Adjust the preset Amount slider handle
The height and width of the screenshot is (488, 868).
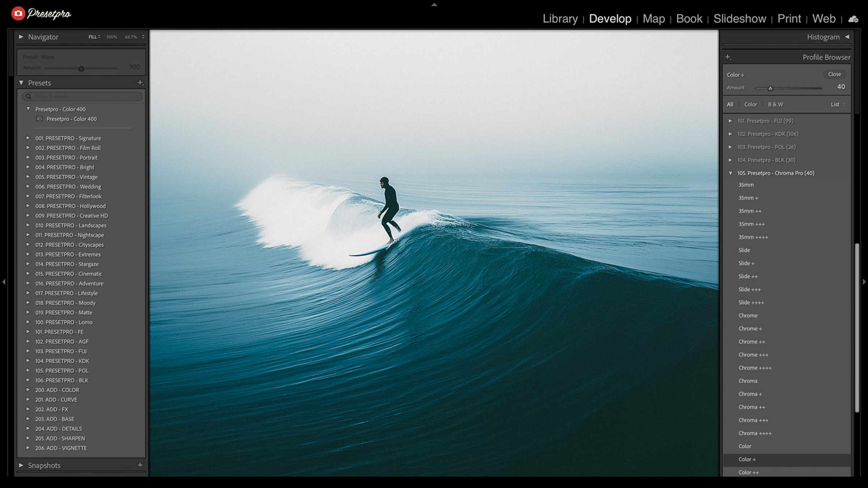click(x=81, y=68)
